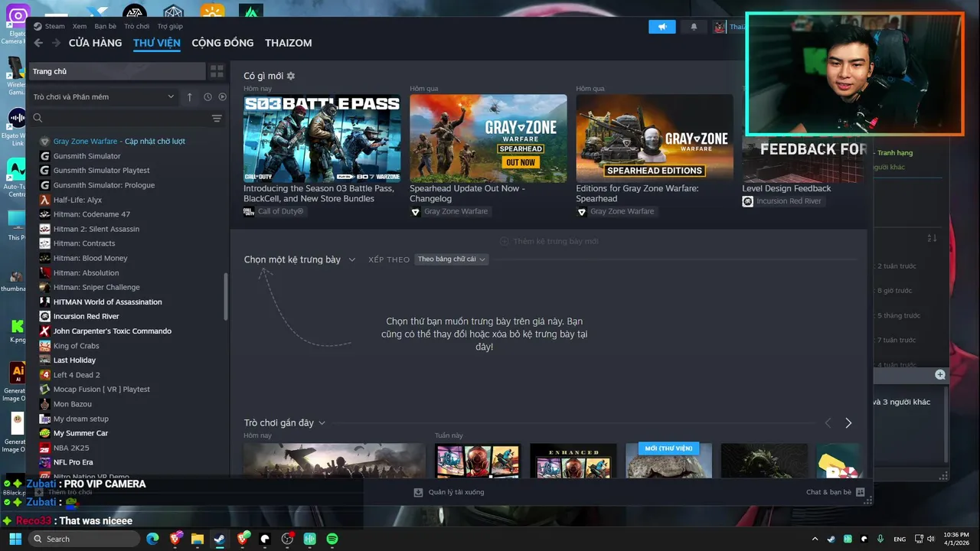Switch to the THƯ VIỆN tab
980x551 pixels.
point(157,43)
